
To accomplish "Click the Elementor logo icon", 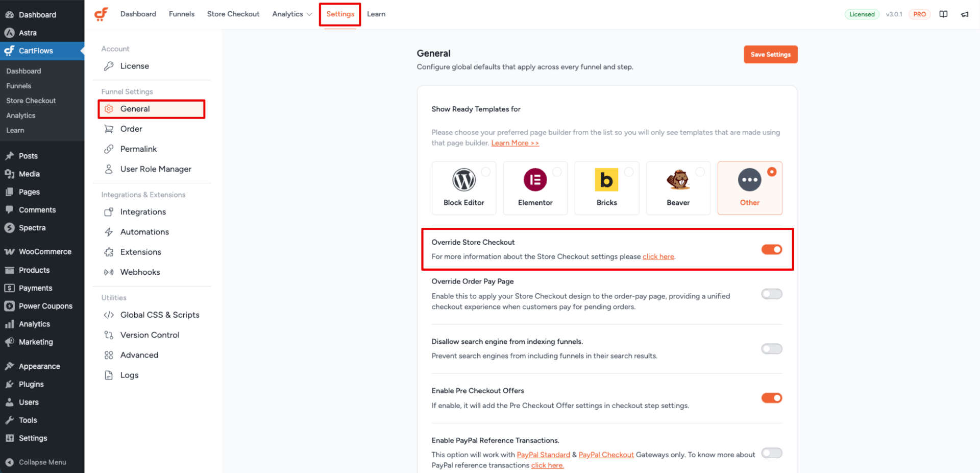I will coord(535,180).
